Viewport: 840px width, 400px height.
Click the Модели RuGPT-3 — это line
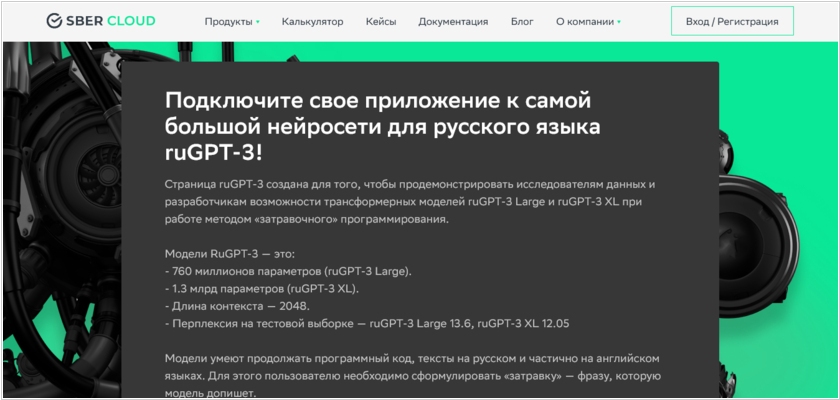pos(230,253)
